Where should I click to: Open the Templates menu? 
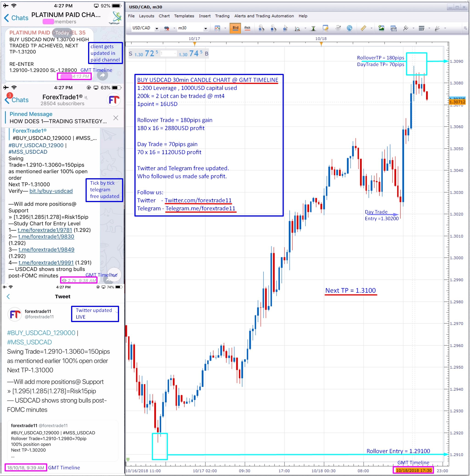click(x=184, y=16)
